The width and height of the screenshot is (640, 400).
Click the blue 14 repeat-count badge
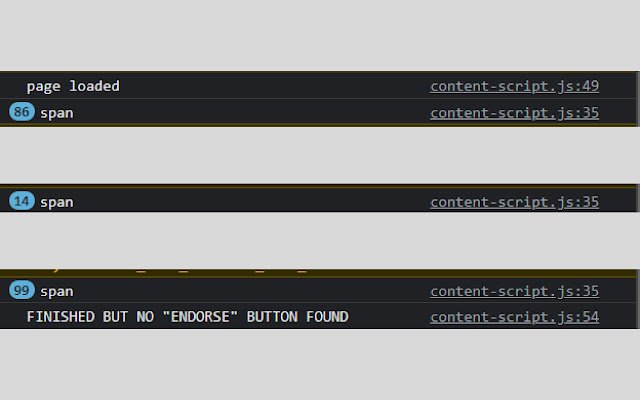coord(22,201)
